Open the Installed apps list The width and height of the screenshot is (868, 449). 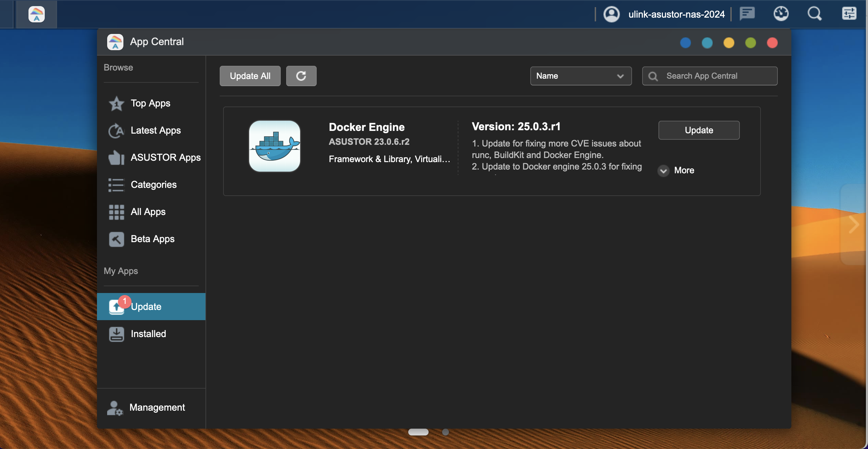point(148,334)
